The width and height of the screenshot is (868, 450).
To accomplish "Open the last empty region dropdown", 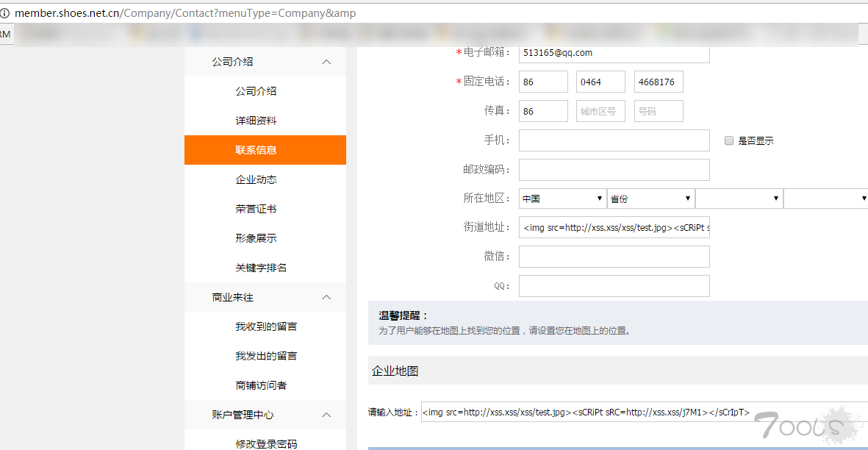I will [826, 199].
